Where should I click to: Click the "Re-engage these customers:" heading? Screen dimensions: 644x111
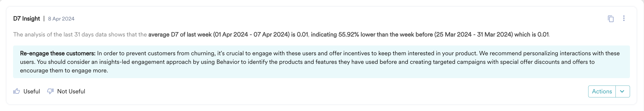58,53
